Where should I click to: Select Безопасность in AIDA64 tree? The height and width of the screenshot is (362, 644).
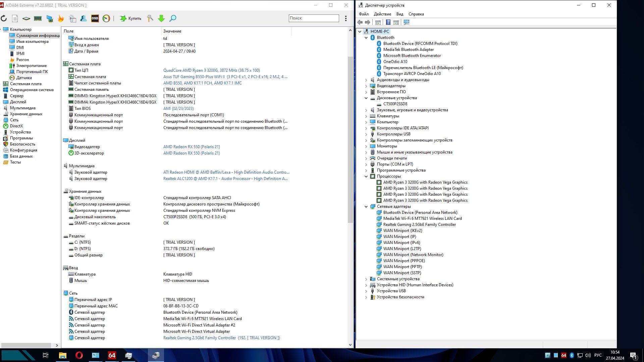[x=22, y=144]
